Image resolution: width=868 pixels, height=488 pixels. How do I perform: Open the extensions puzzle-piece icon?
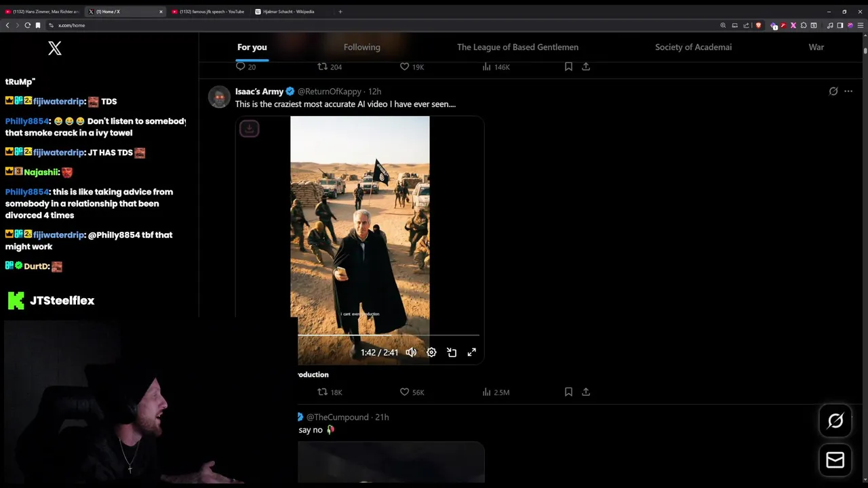pos(804,25)
